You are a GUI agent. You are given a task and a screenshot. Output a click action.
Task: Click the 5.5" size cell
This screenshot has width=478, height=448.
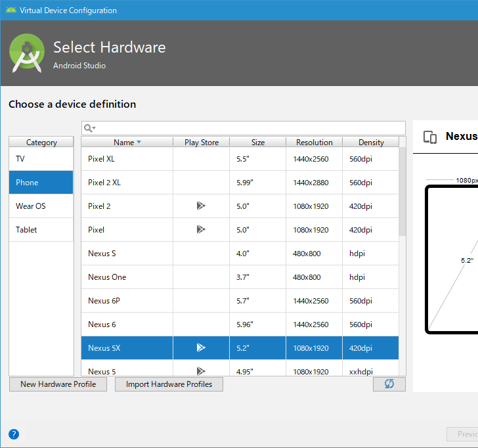[x=257, y=159]
